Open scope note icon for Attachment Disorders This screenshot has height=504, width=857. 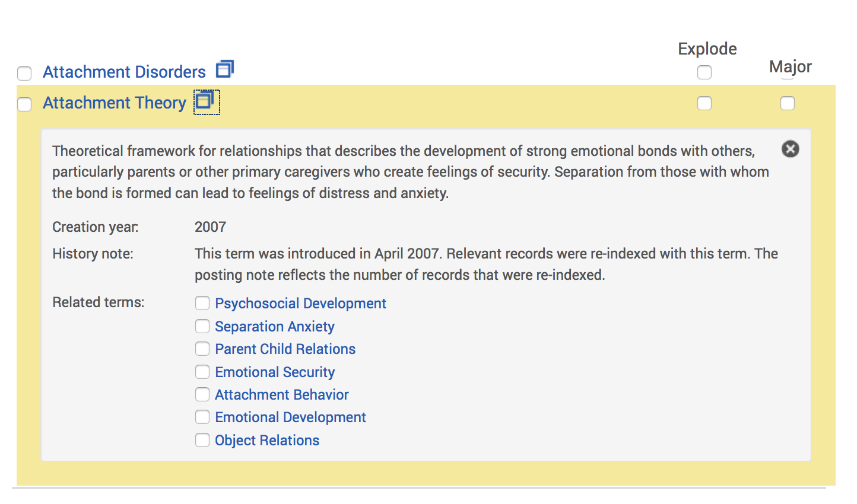[225, 69]
